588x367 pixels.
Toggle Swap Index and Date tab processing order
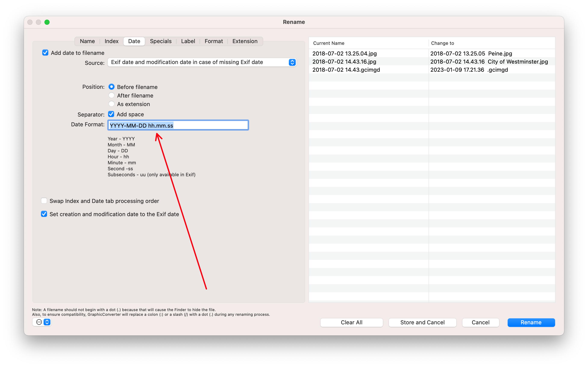pyautogui.click(x=44, y=201)
